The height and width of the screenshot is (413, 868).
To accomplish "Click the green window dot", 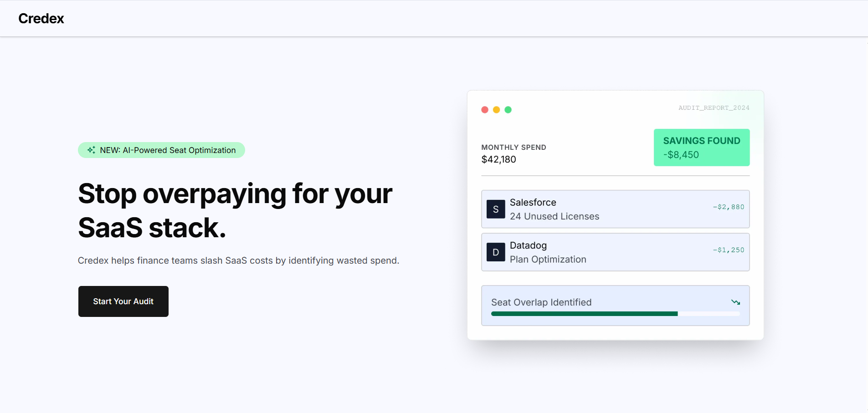I will tap(508, 110).
